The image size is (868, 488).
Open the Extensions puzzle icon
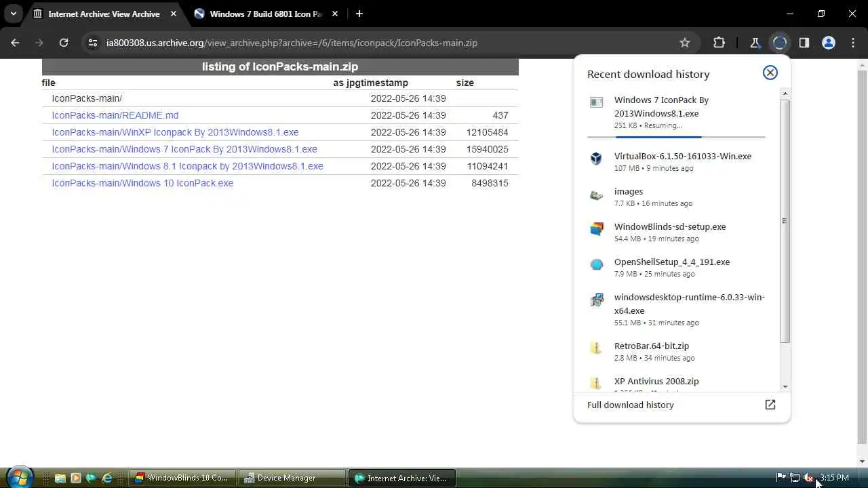click(719, 43)
